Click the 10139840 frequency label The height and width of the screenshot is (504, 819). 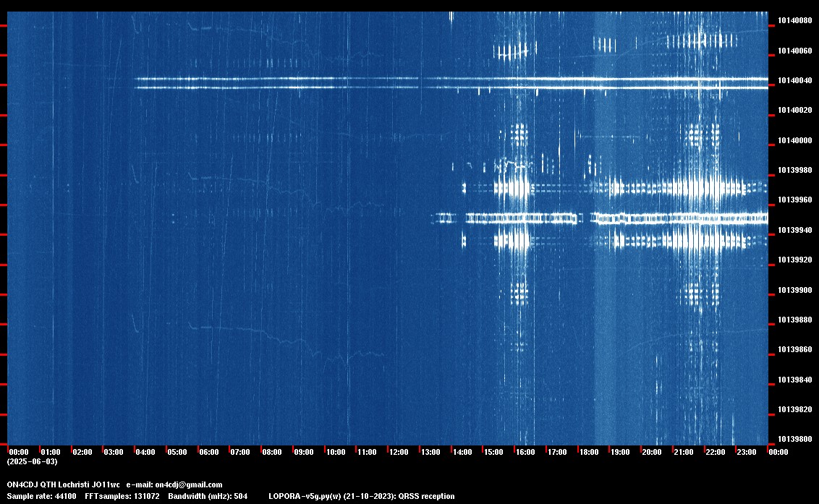click(x=795, y=380)
